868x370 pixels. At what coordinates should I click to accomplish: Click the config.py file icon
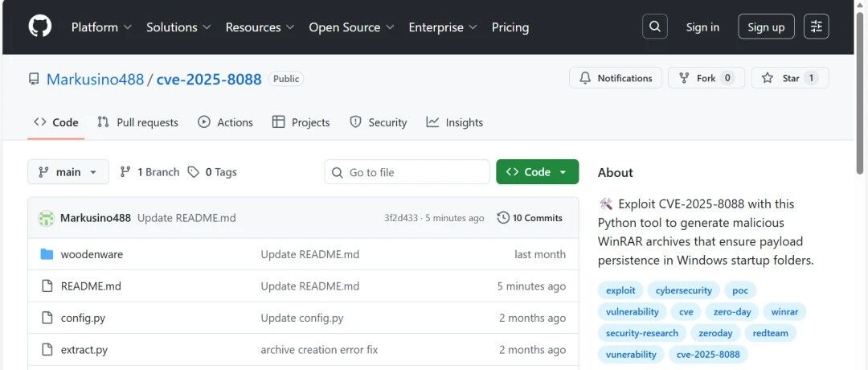pos(47,318)
